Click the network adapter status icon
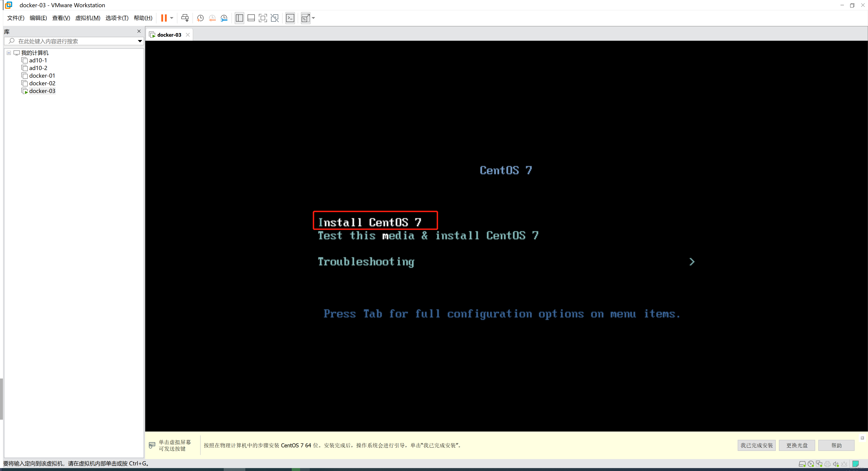The image size is (868, 471). pos(819,464)
